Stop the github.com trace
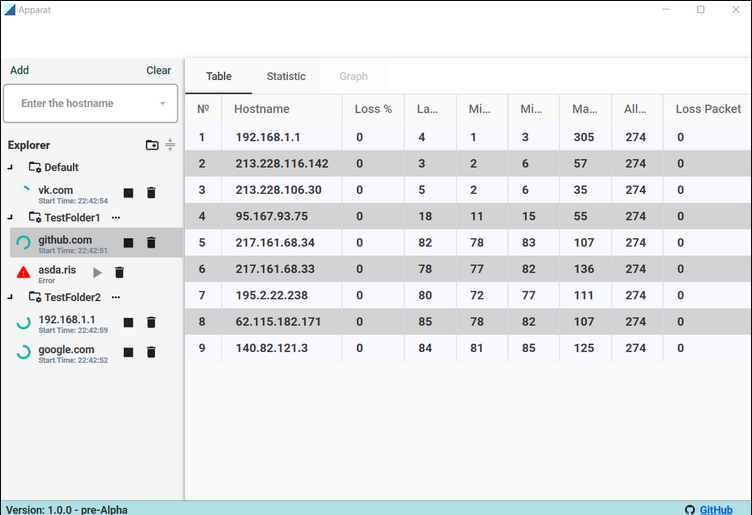This screenshot has height=515, width=752. [x=128, y=243]
